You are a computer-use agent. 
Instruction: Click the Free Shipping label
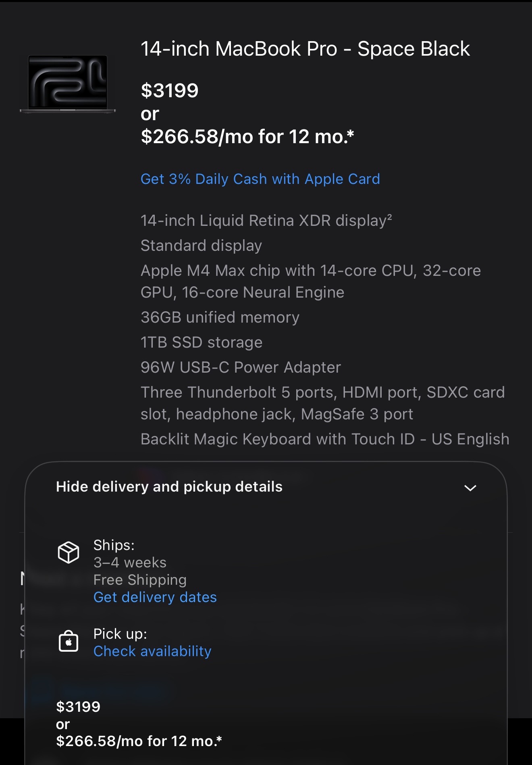point(140,580)
